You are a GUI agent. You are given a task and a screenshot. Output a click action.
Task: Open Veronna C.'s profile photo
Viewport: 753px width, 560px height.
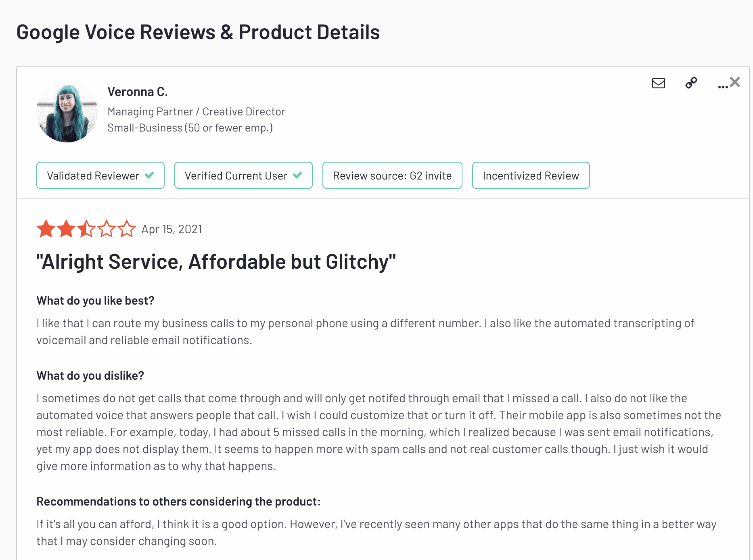point(67,112)
